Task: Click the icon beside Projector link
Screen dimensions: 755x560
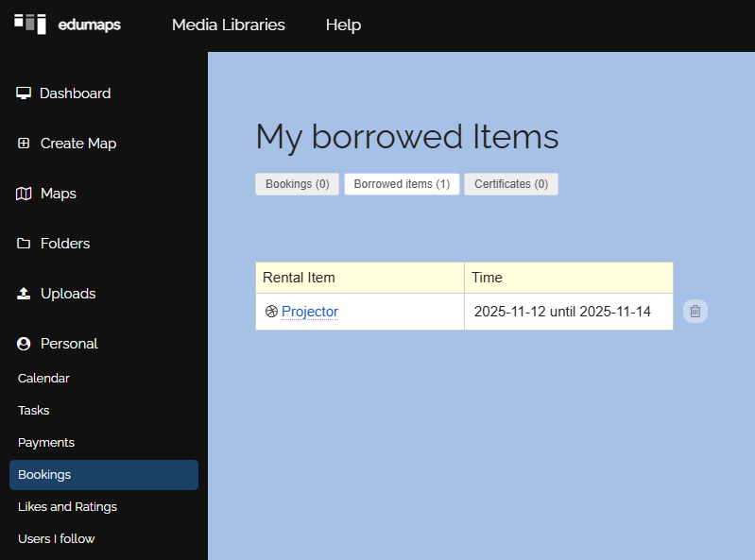Action: pos(271,312)
